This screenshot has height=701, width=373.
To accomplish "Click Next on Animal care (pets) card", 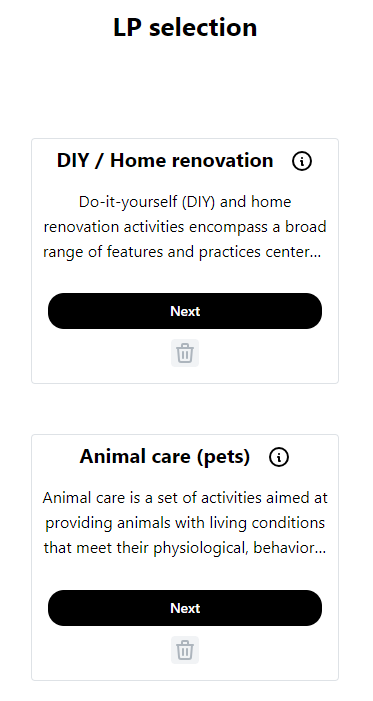I will [x=185, y=608].
